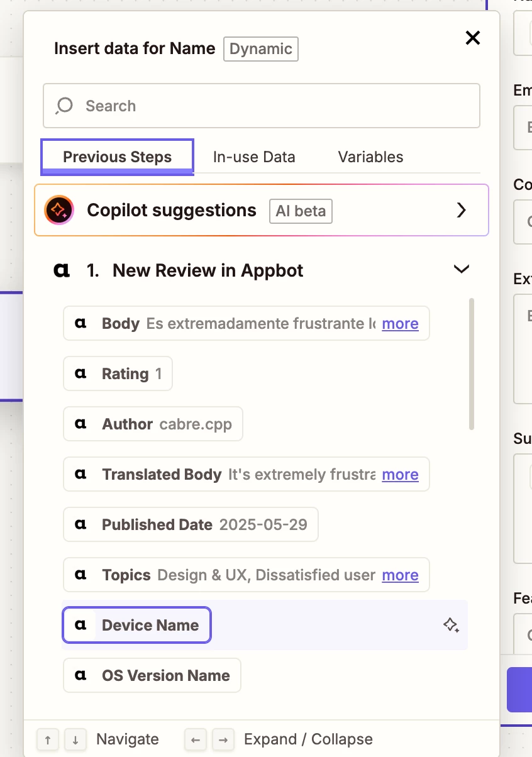Viewport: 532px width, 757px height.
Task: Click the up arrow navigate key
Action: point(48,739)
